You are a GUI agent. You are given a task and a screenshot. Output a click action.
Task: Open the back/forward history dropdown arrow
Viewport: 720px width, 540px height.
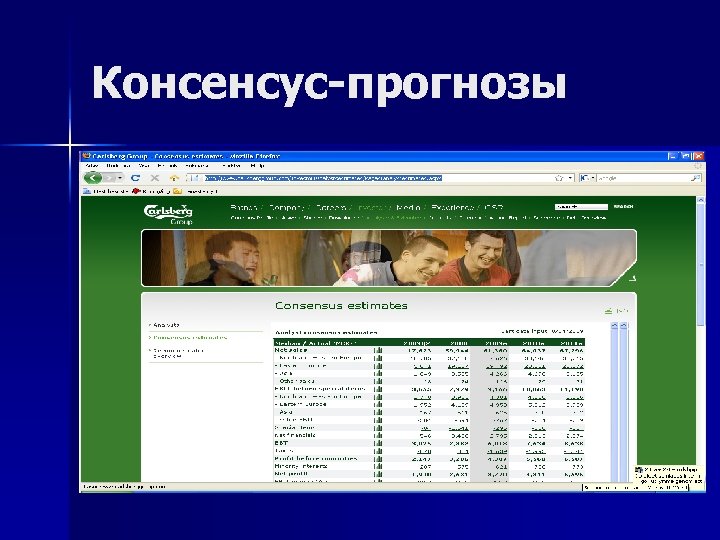coord(120,178)
